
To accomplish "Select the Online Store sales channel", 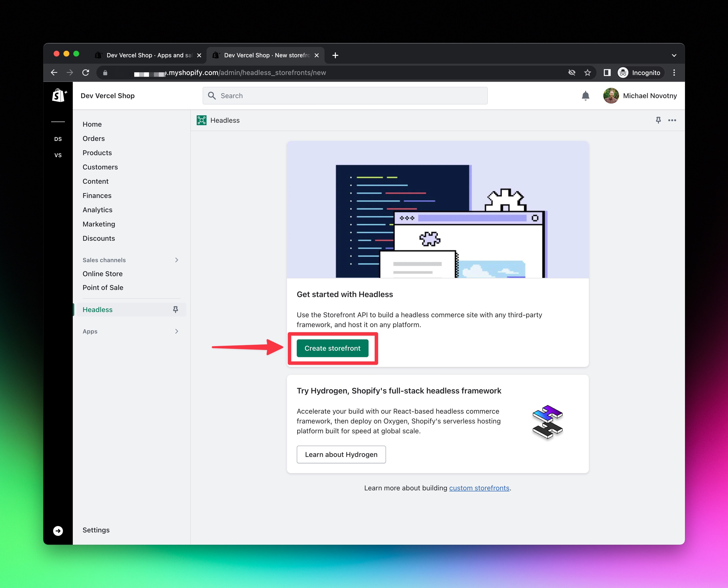I will coord(103,274).
